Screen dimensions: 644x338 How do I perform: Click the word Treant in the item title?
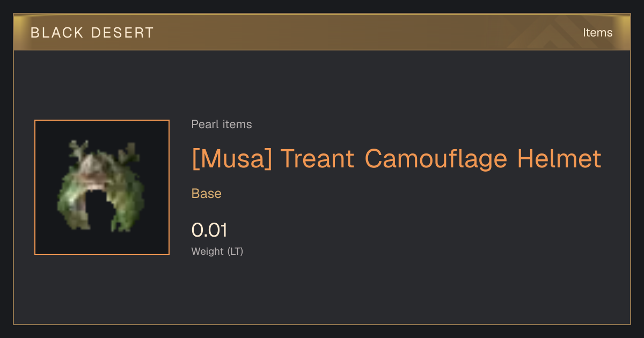[318, 159]
